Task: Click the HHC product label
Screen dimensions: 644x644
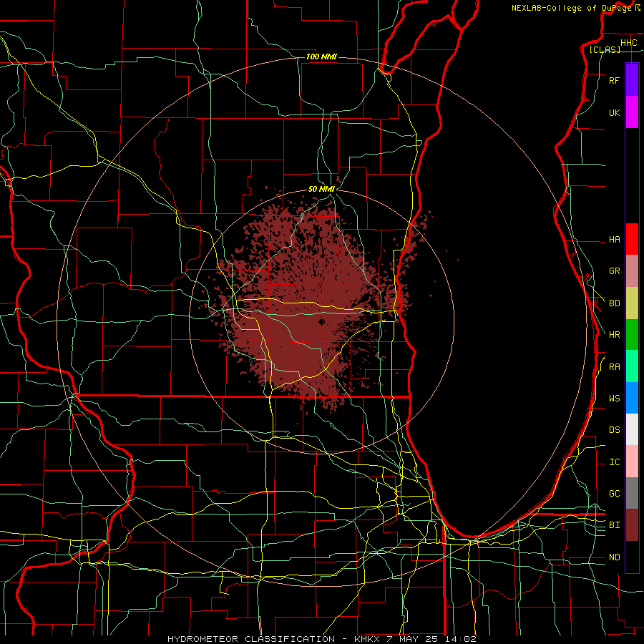Action: click(628, 43)
